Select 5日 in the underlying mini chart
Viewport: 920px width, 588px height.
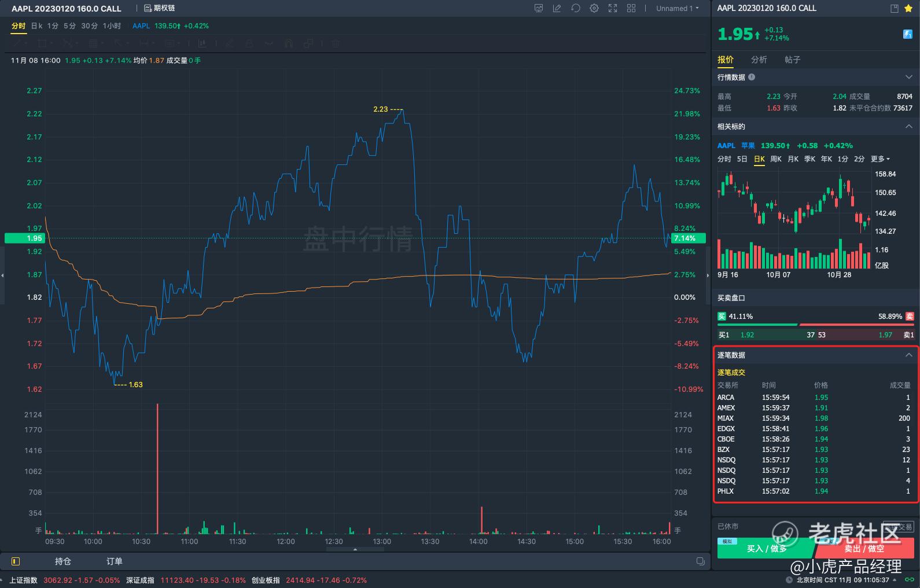point(742,159)
